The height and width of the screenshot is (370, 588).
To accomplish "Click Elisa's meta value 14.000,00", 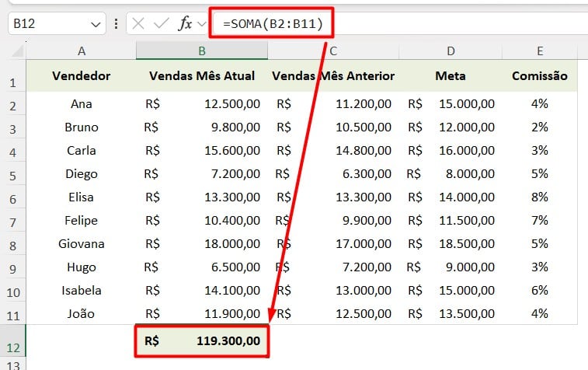I will [x=451, y=197].
